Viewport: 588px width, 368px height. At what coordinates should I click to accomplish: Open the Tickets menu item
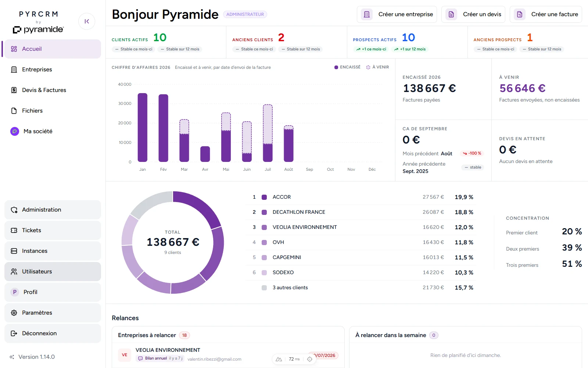click(x=53, y=230)
